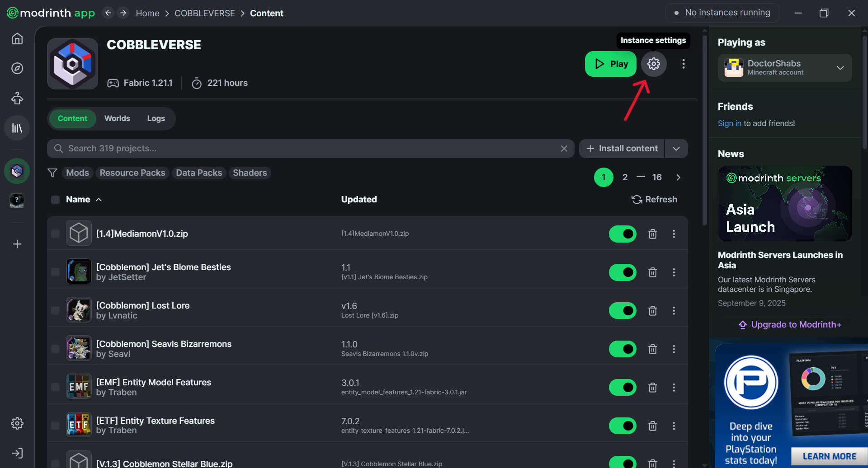Viewport: 868px width, 468px height.
Task: Open Discover content compass icon
Action: (17, 68)
